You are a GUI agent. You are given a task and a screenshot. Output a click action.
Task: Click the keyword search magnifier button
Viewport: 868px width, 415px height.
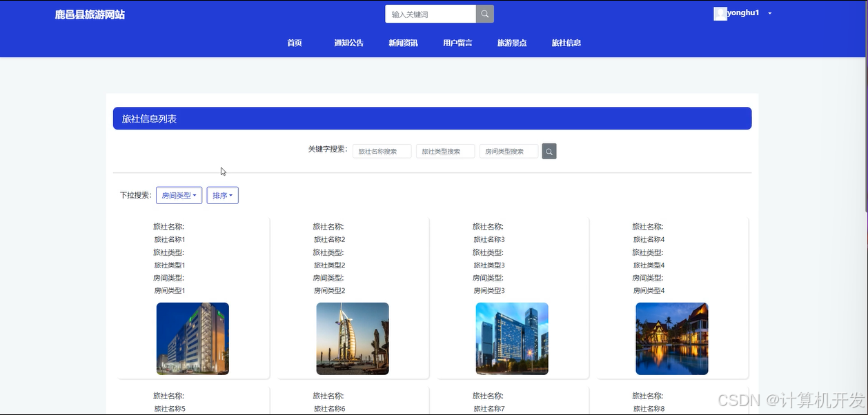[x=549, y=151]
